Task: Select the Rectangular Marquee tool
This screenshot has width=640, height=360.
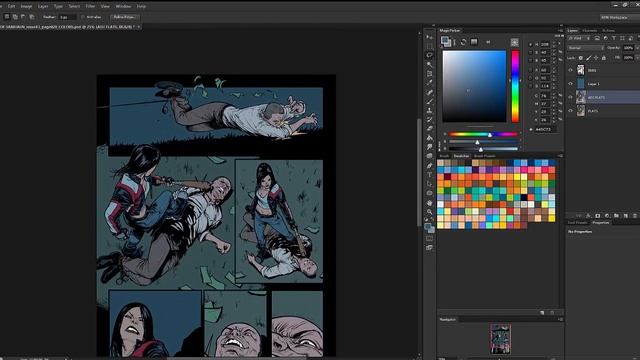Action: pyautogui.click(x=429, y=46)
